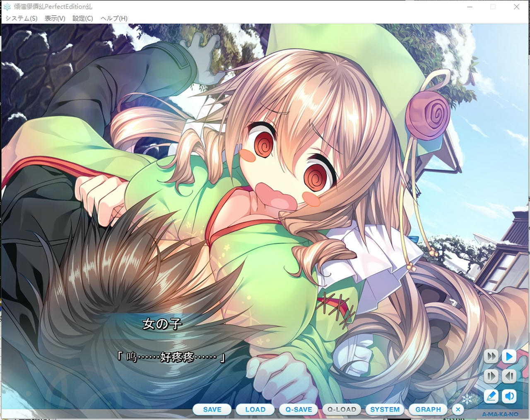Replay voice with the speaker icon
The height and width of the screenshot is (420, 530).
(x=509, y=396)
